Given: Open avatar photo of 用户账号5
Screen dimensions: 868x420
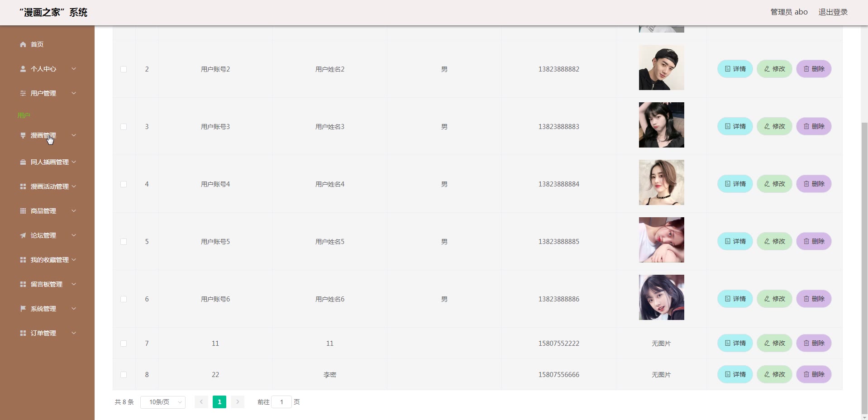Looking at the screenshot, I should [662, 240].
